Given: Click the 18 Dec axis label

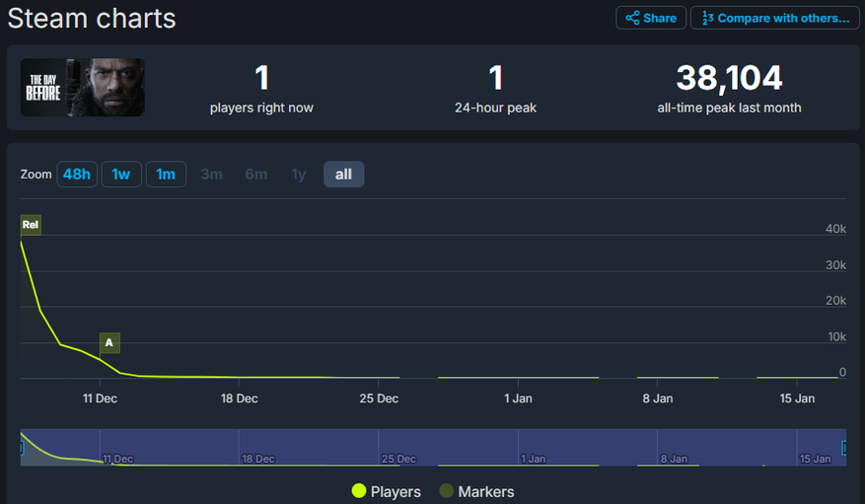Looking at the screenshot, I should pos(239,398).
